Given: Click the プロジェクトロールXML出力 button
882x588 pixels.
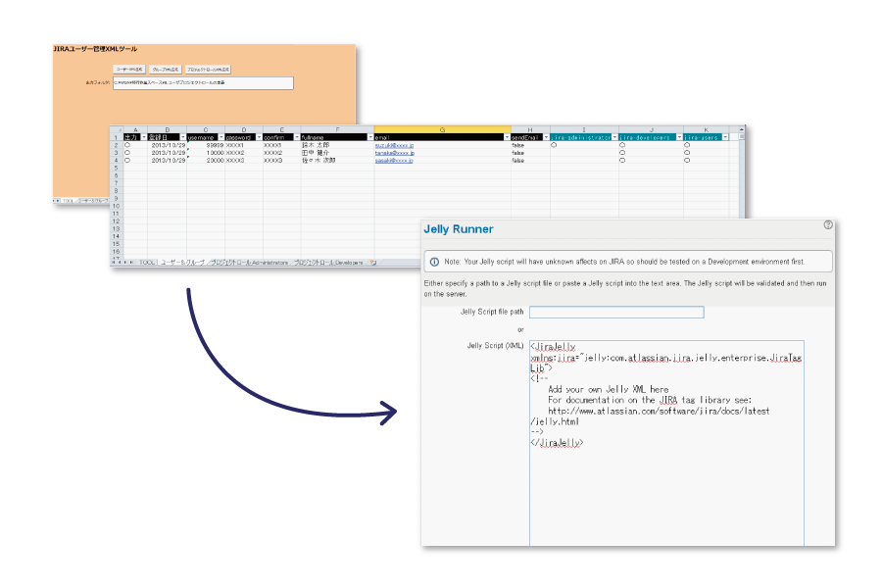Looking at the screenshot, I should pos(208,70).
